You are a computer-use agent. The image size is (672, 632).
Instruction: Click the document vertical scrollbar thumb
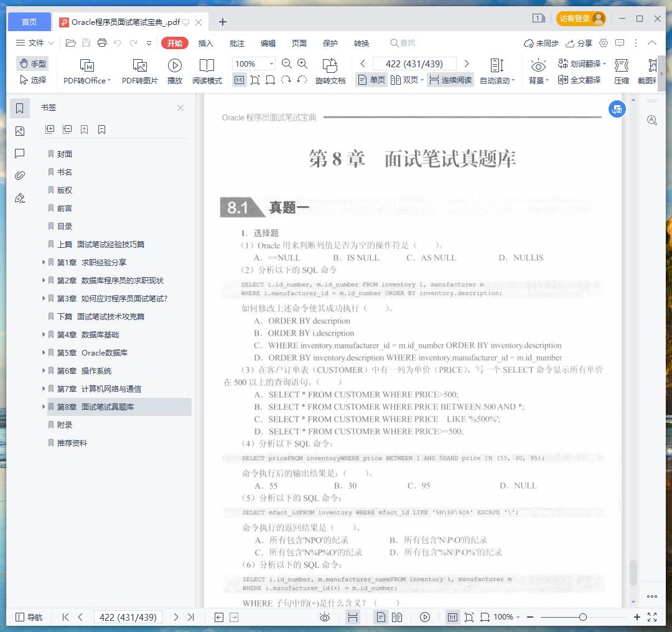coord(633,573)
